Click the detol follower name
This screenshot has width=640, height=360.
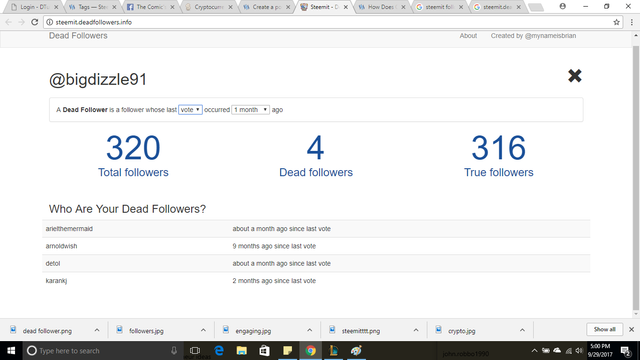click(x=53, y=264)
